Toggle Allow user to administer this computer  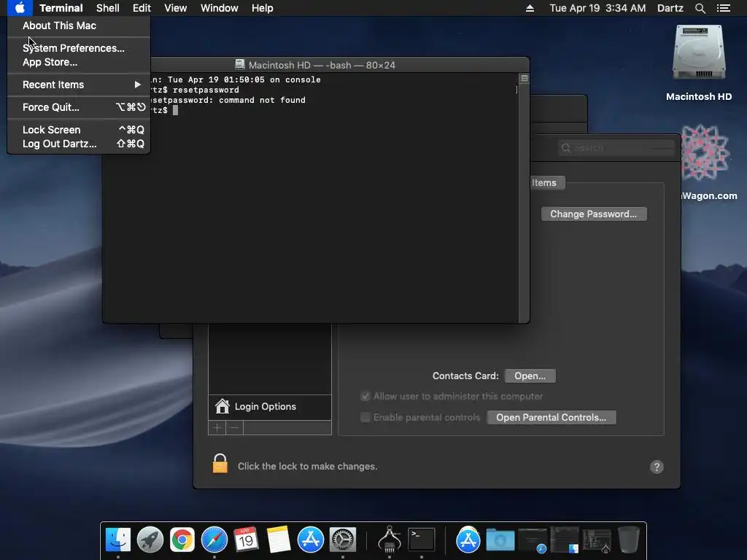pos(365,396)
